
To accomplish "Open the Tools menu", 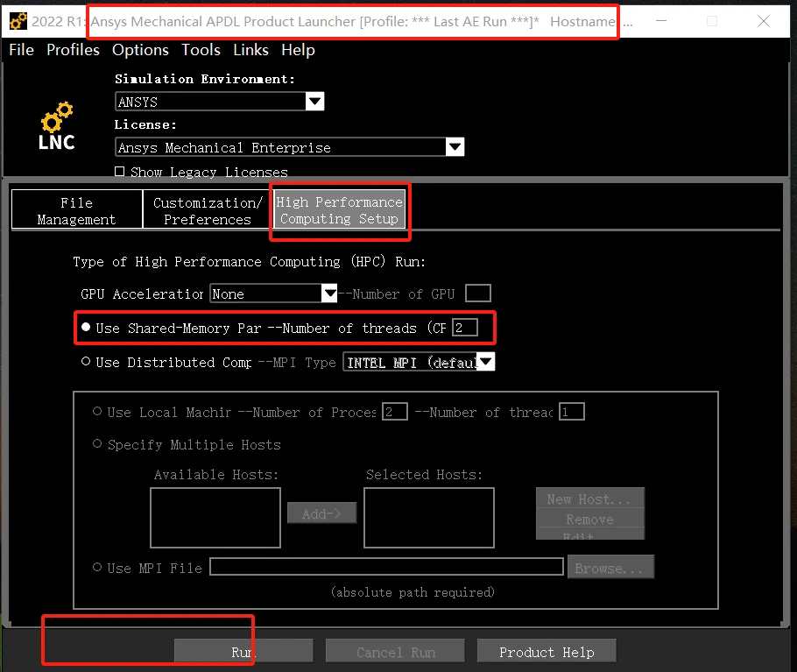I will 201,50.
